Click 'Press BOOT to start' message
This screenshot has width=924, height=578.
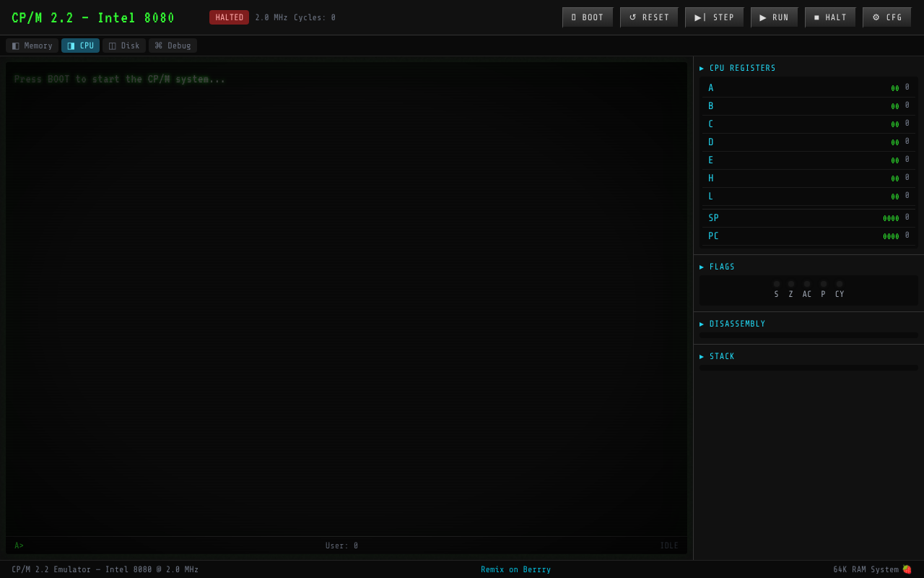coord(120,79)
